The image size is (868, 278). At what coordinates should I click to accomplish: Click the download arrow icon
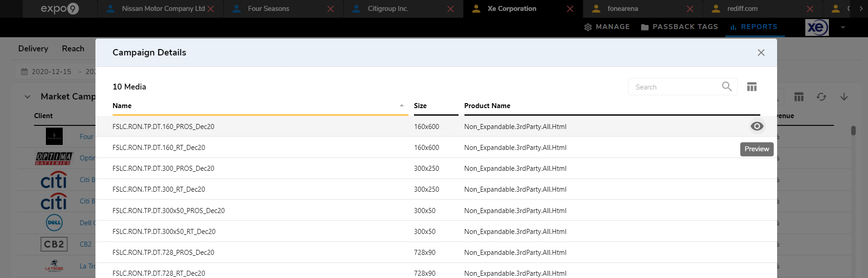pos(844,97)
